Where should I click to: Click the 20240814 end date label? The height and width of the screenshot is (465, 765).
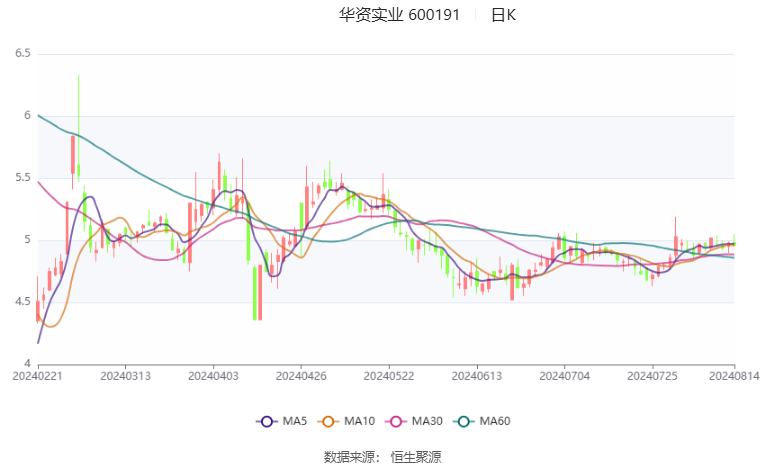(734, 376)
